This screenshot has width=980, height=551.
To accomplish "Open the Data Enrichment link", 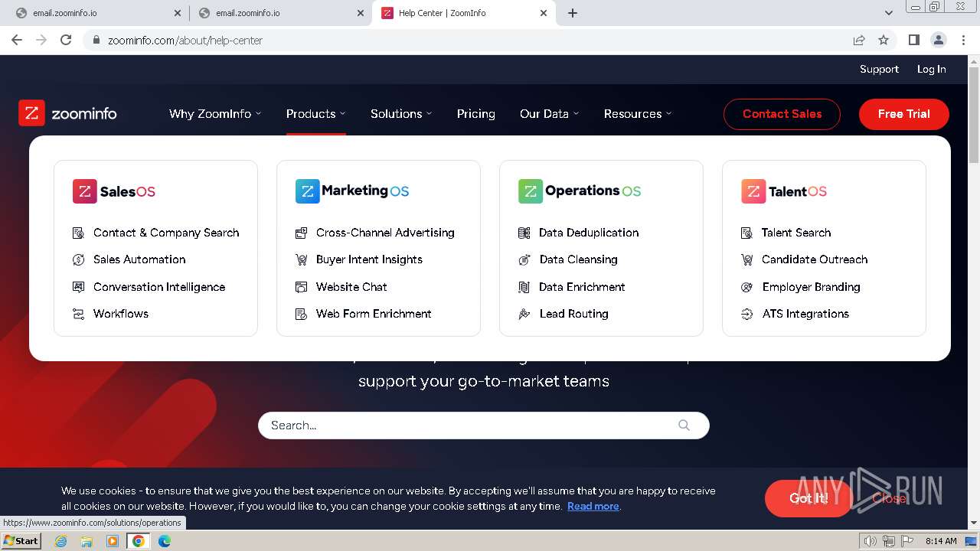I will click(582, 287).
